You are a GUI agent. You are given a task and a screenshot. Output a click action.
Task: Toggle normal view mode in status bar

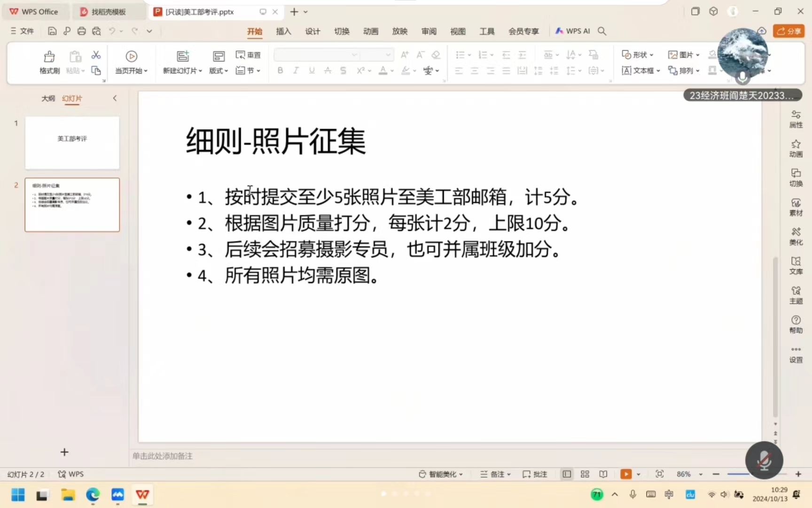[x=567, y=474]
